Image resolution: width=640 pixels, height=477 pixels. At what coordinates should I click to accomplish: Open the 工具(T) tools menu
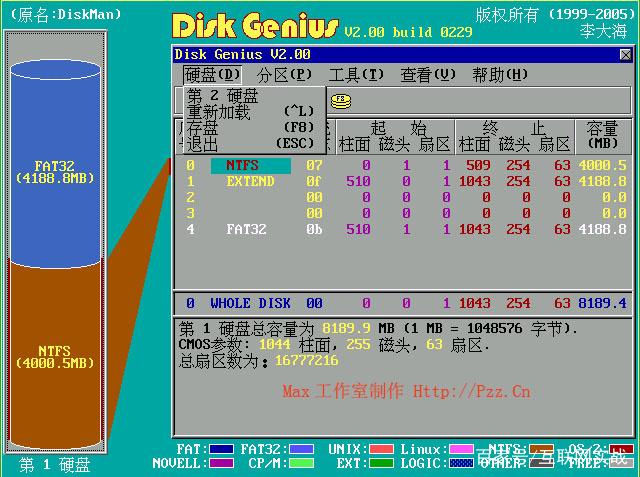[x=356, y=75]
